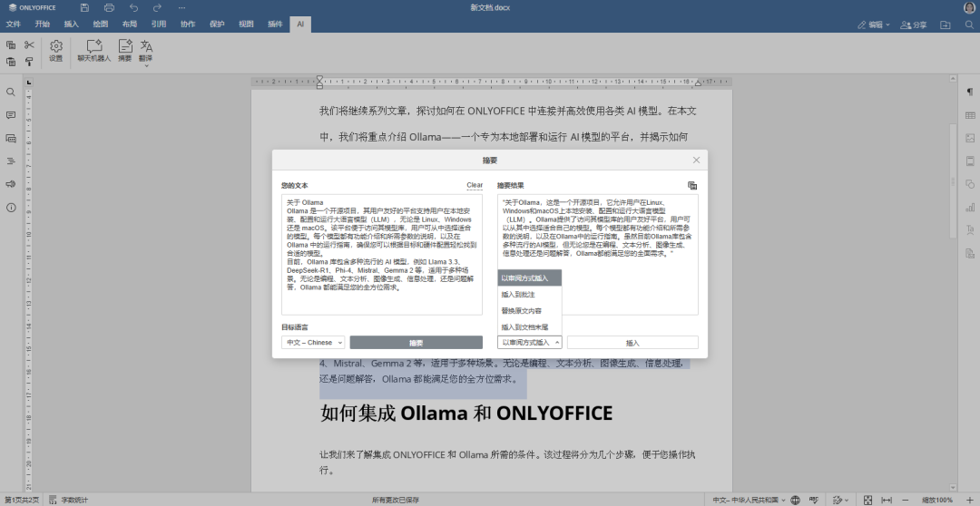Screen dimensions: 980x506
Task: Switch to the 绘图 draw tab
Action: click(100, 24)
